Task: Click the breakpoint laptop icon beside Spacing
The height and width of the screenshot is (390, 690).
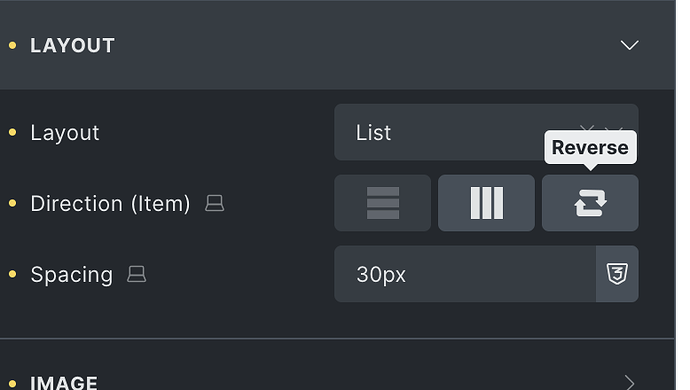Action: pos(136,274)
